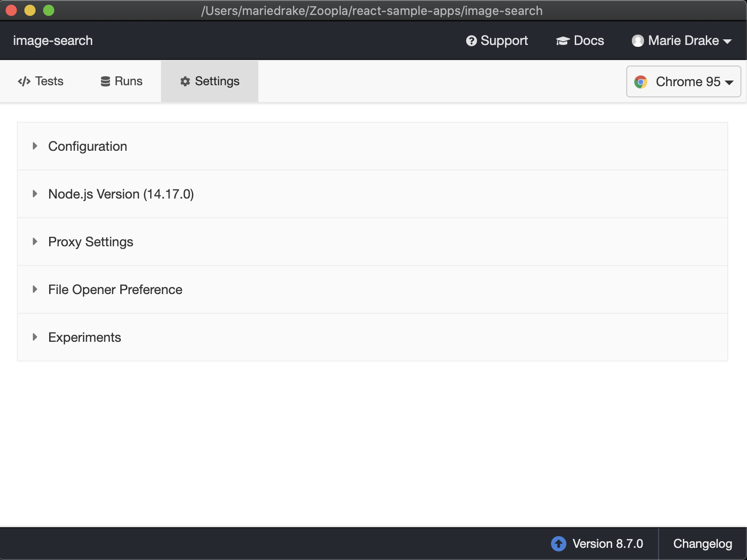The height and width of the screenshot is (560, 747).
Task: Click the Tests code brackets icon
Action: click(24, 81)
